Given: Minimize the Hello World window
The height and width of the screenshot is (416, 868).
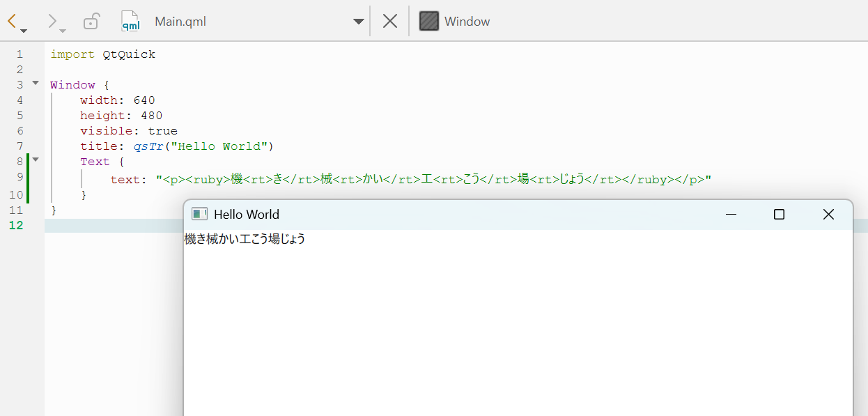Looking at the screenshot, I should tap(731, 215).
